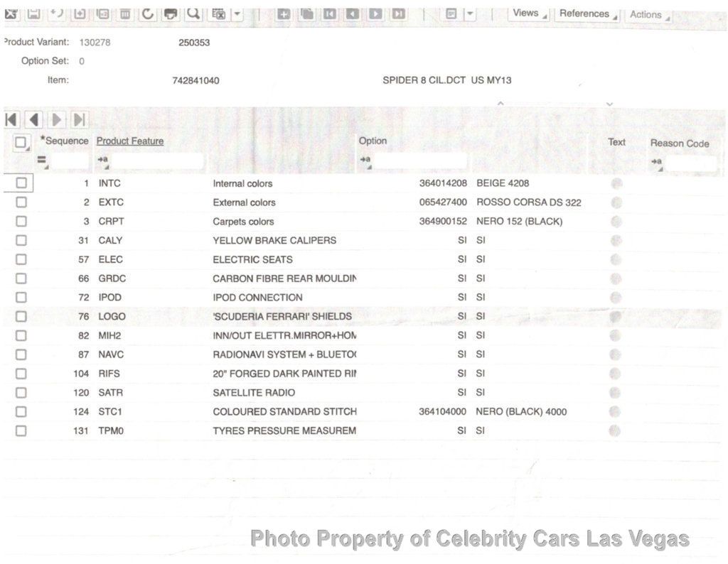728x564 pixels.
Task: Click the Delete trash icon in toolbar
Action: (125, 13)
